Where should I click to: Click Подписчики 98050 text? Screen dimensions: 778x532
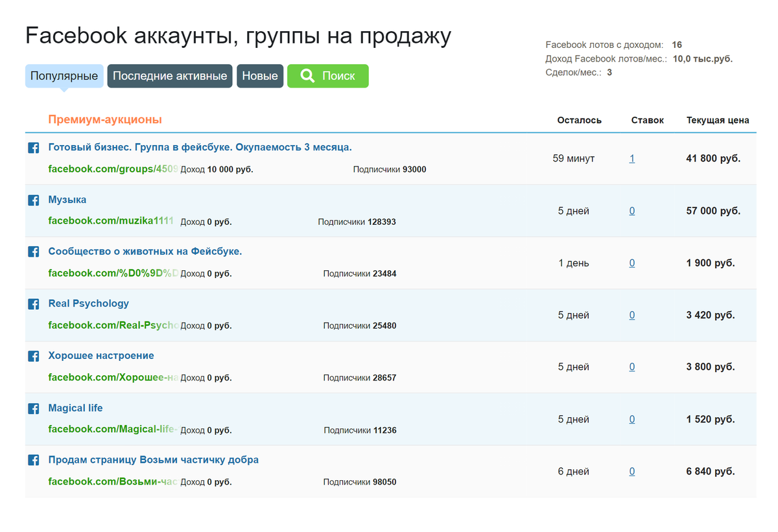360,482
